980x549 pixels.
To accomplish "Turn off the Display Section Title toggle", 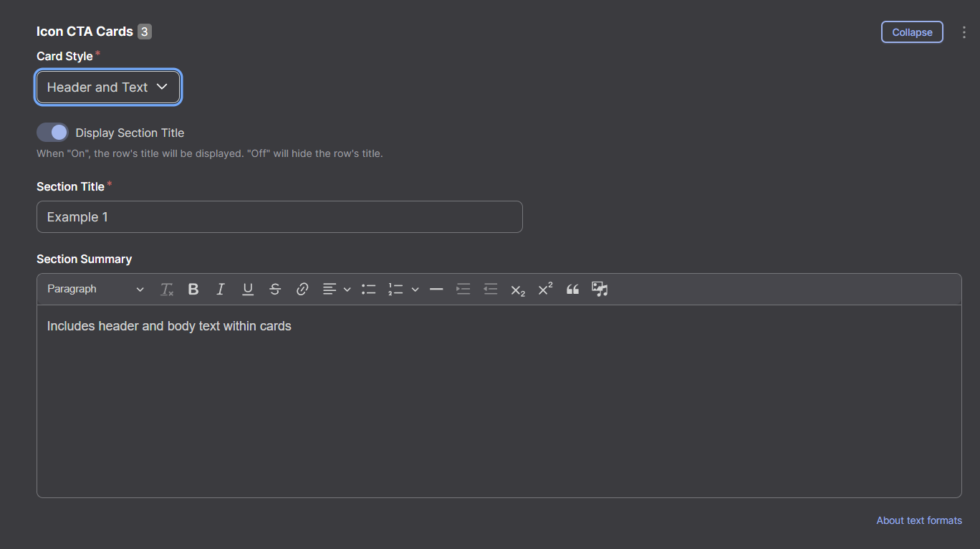I will click(x=52, y=133).
